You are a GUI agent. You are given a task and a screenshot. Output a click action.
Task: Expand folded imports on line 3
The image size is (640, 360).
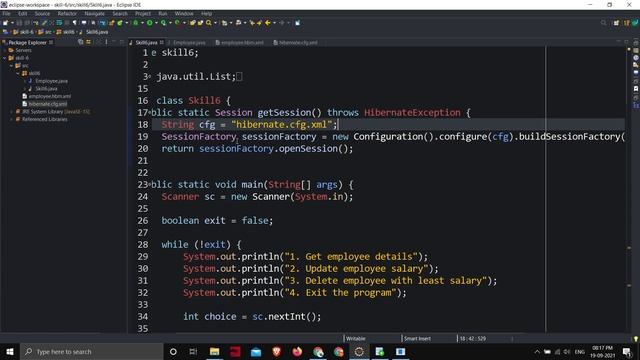[149, 76]
